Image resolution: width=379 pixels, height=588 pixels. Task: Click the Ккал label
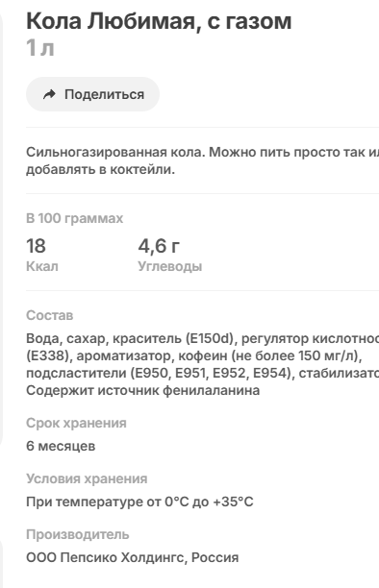42,266
